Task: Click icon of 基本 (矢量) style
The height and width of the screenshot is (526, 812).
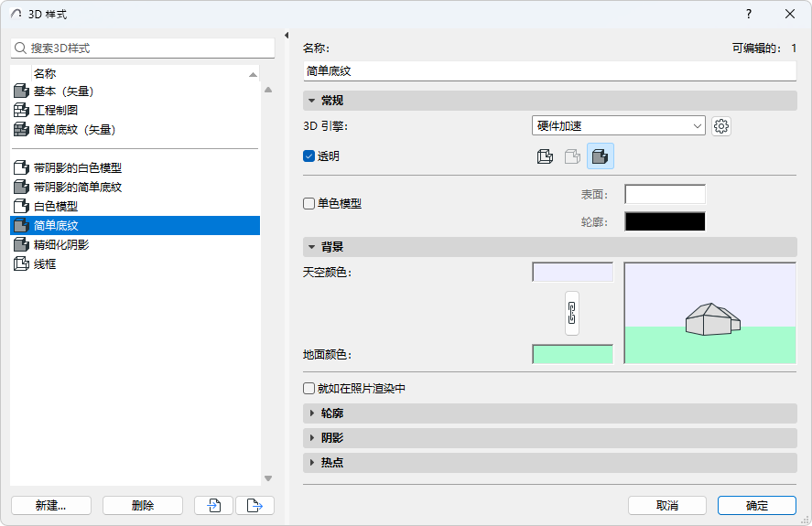Action: click(21, 91)
